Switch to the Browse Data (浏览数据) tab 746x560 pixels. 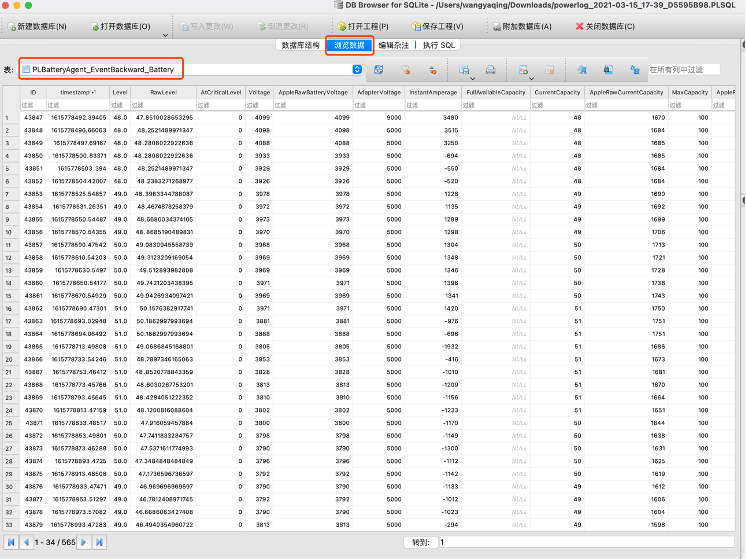pos(349,45)
